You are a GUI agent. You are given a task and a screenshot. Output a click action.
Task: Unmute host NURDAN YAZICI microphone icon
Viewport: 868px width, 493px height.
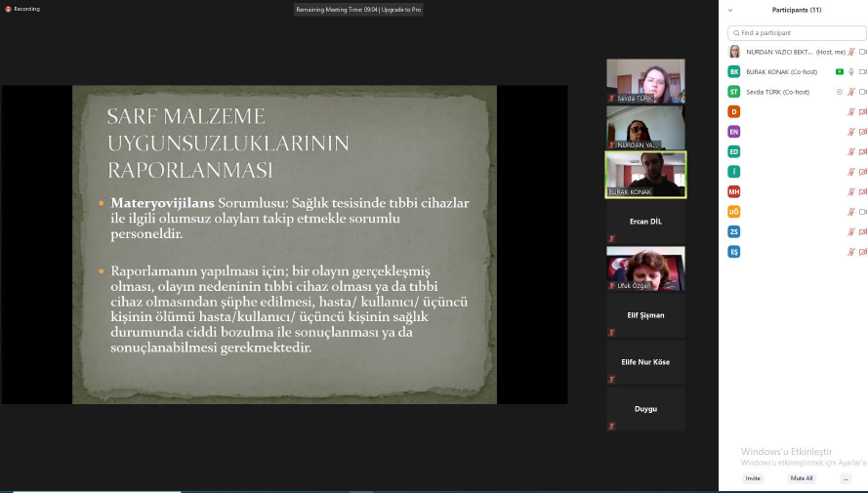[851, 52]
